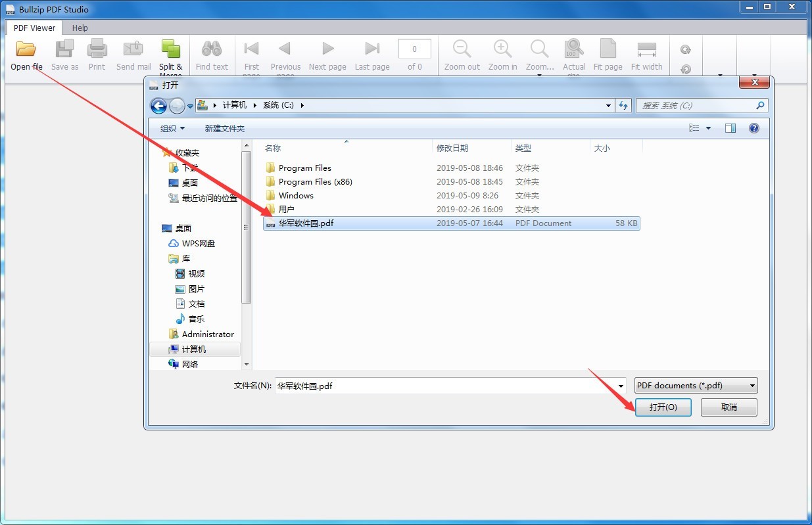
Task: Select the Windows folder
Action: tap(451, 196)
